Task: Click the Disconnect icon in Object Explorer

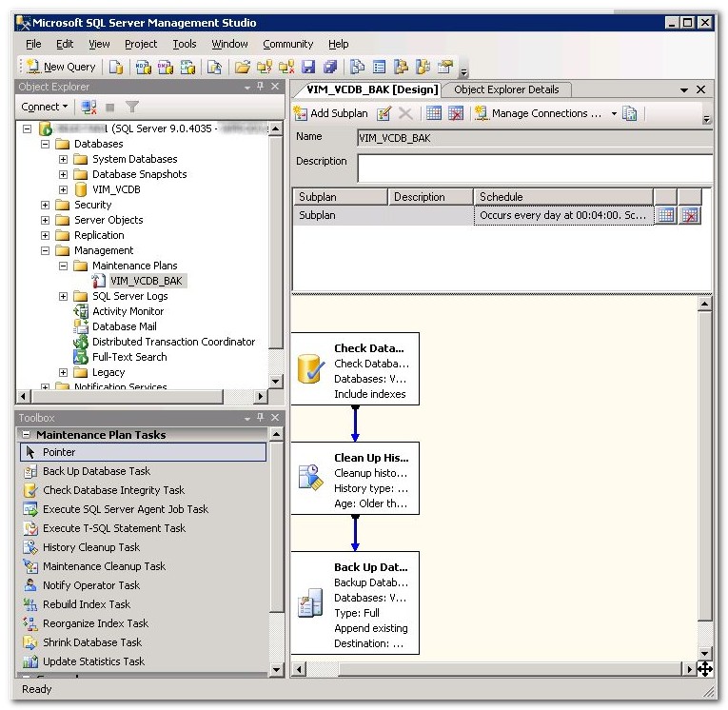Action: pos(89,107)
